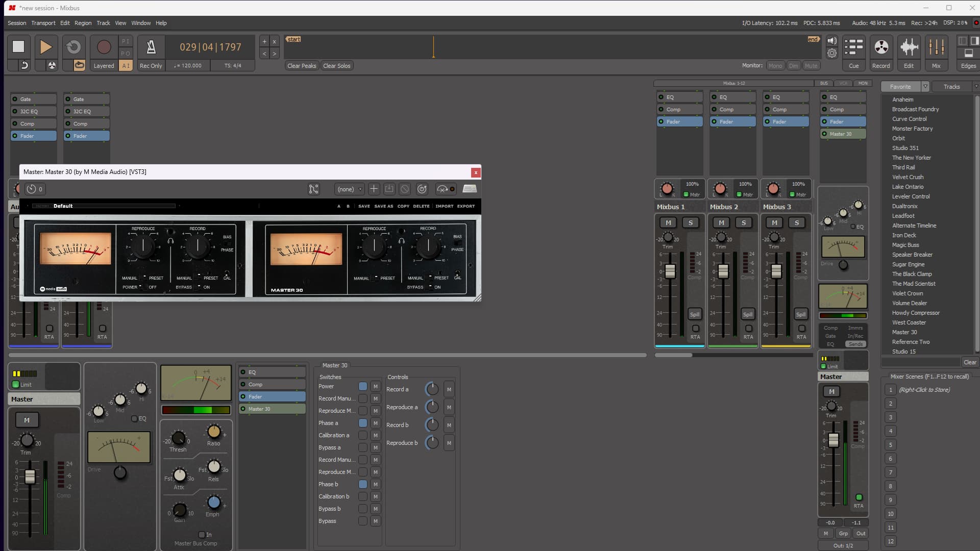This screenshot has height=551, width=980.
Task: Click the plugin bypass (no-entry) icon
Action: pyautogui.click(x=405, y=189)
